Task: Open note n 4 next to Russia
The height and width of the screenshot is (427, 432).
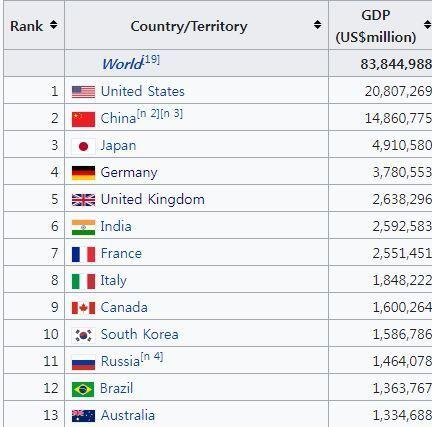Action: click(x=152, y=357)
